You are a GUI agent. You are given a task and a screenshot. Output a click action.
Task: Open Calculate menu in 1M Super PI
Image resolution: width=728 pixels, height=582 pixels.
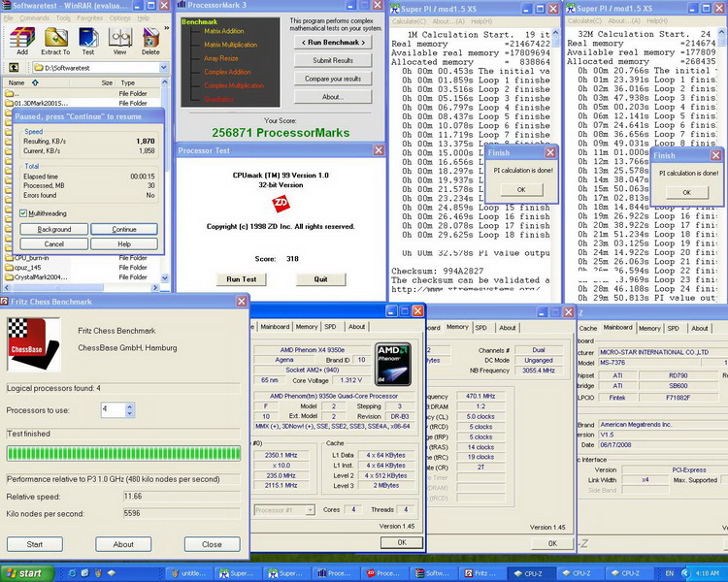[x=409, y=21]
